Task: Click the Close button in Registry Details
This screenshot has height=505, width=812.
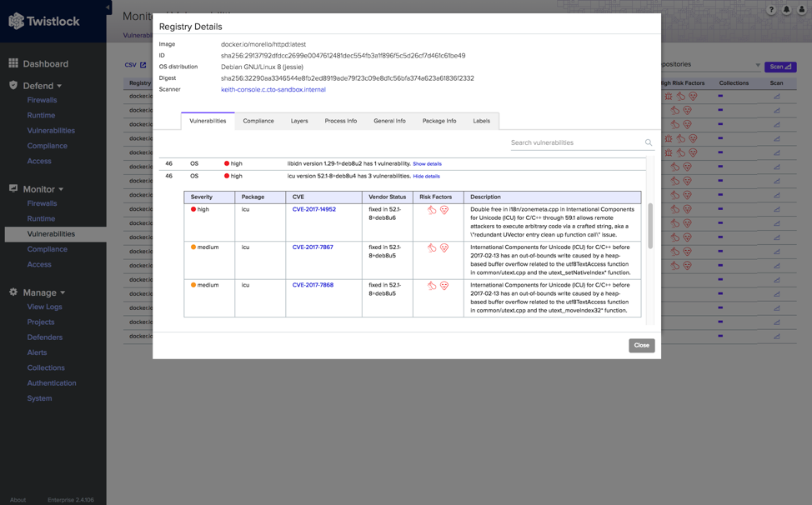Action: [642, 346]
